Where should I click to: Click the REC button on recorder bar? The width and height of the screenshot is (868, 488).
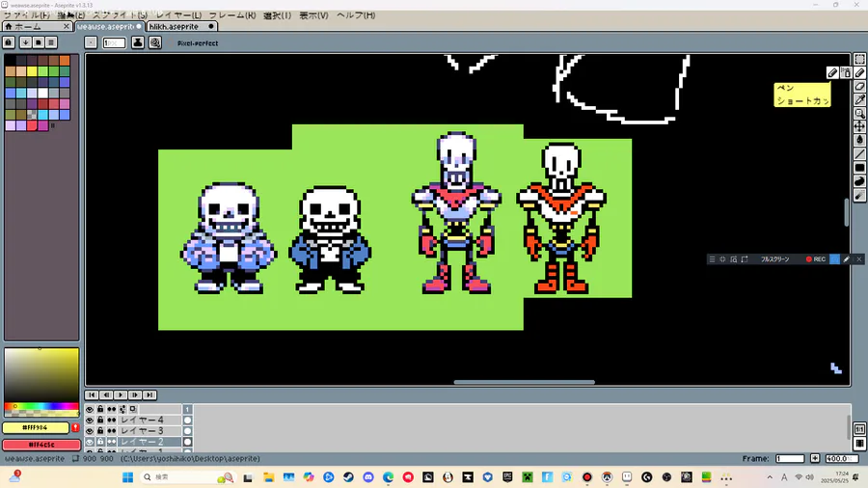(816, 258)
